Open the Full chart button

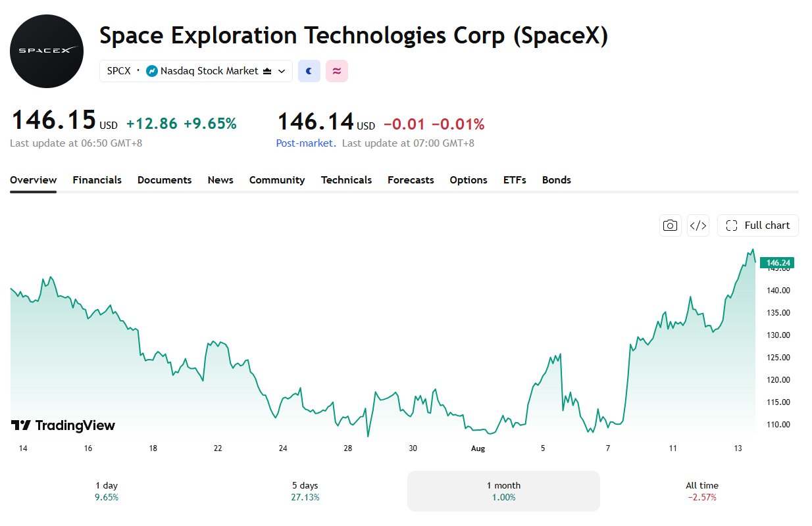(x=758, y=226)
